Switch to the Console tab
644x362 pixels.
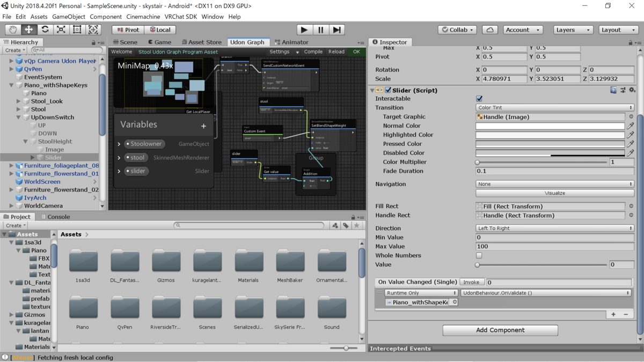55,217
